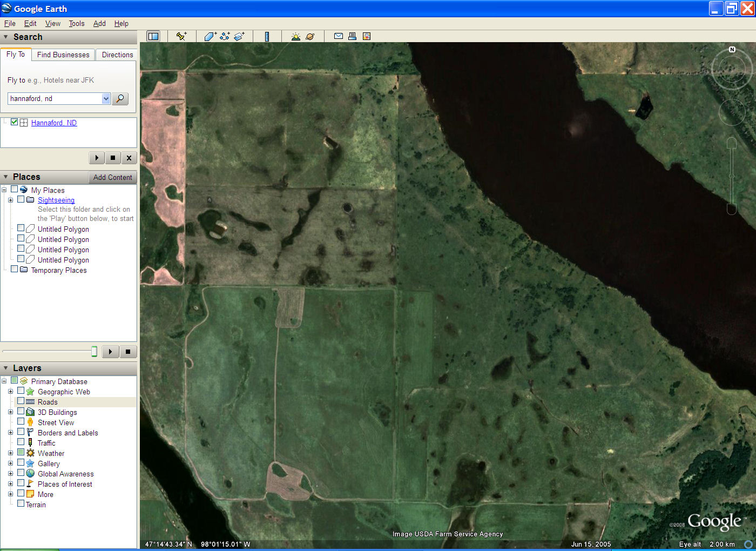
Task: Switch to Find Businesses tab
Action: 63,55
